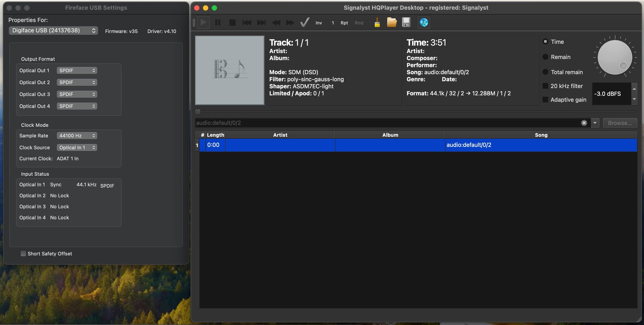Skip to previous track icon
The image size is (644, 325).
pos(247,22)
